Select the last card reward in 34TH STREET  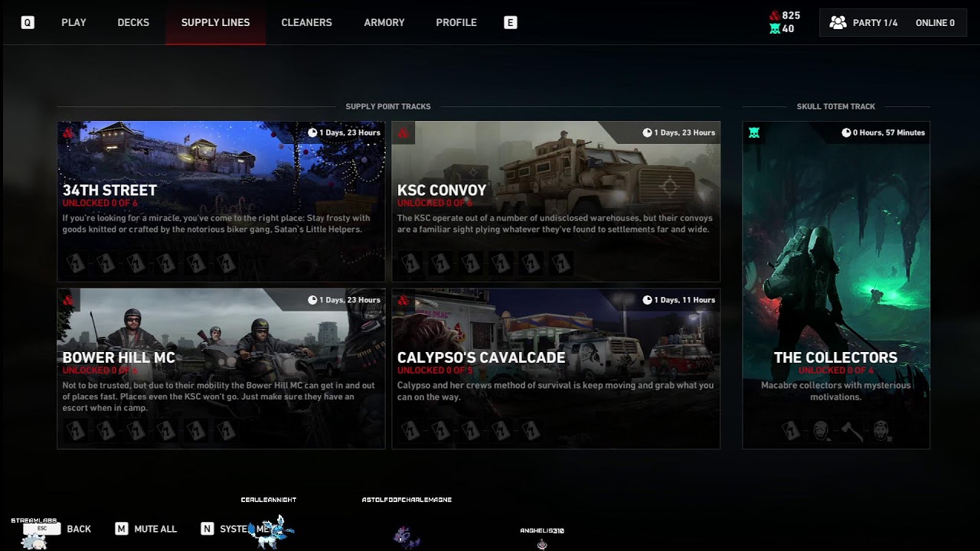[x=227, y=264]
